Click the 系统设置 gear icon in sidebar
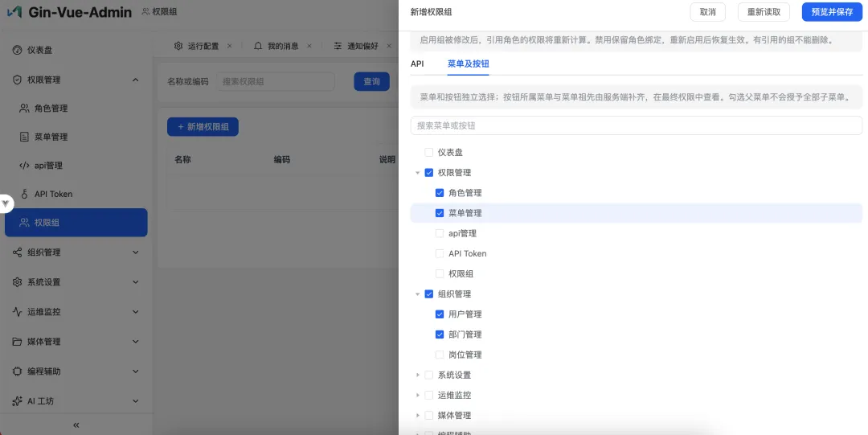 pos(17,282)
